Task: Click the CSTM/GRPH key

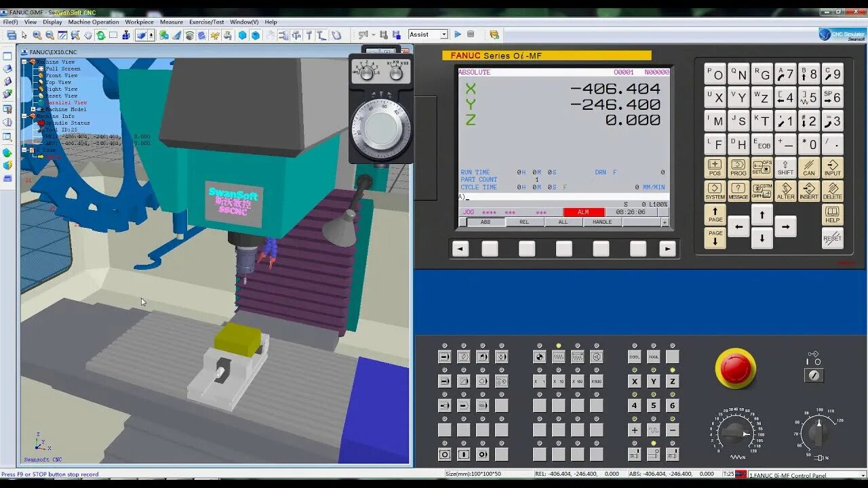Action: (x=762, y=192)
